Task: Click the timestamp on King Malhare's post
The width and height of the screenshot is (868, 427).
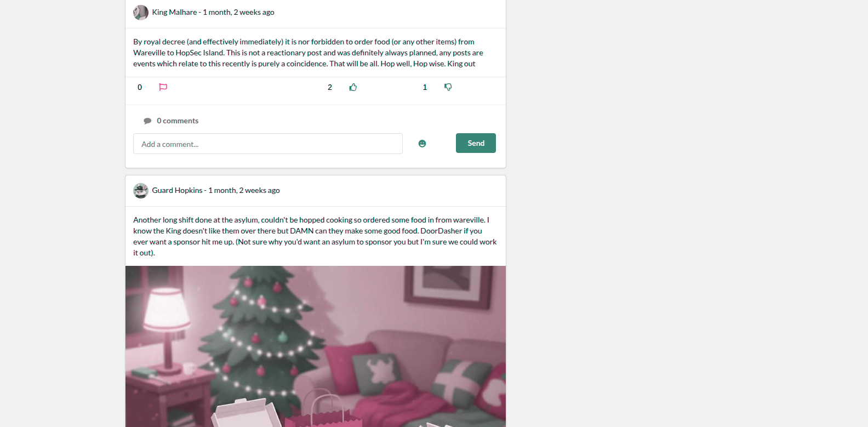Action: 238,12
